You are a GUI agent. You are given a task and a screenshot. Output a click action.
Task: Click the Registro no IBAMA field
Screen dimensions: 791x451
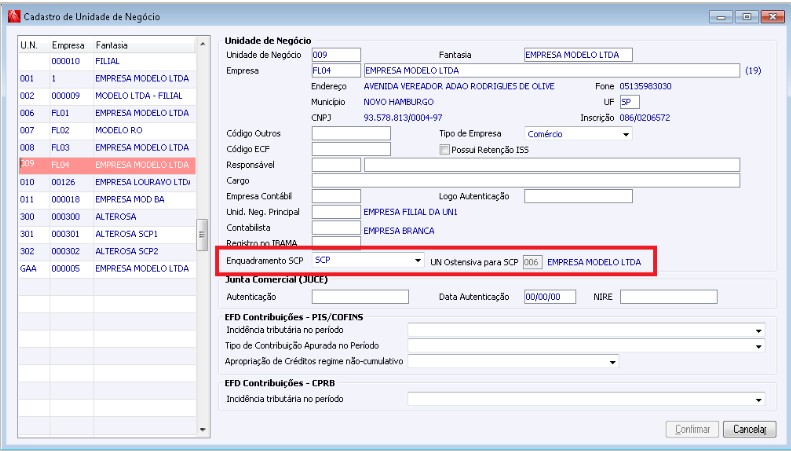click(x=336, y=242)
